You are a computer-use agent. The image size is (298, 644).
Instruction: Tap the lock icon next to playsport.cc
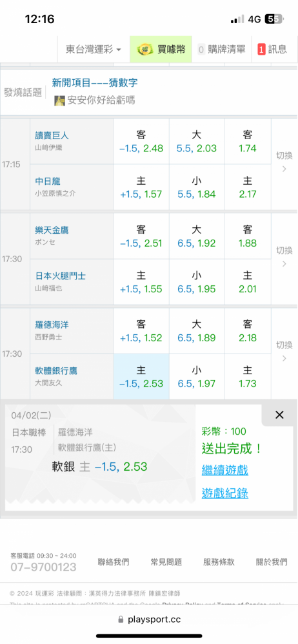point(121,620)
